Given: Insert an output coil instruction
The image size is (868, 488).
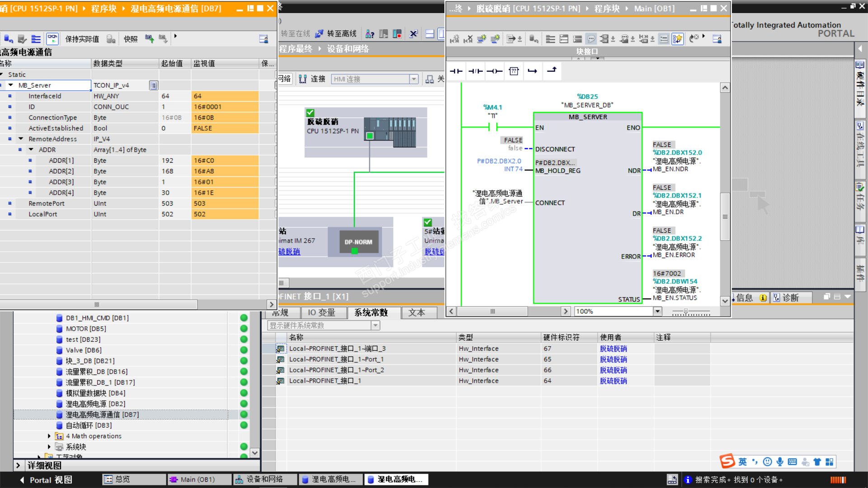Looking at the screenshot, I should pos(495,71).
